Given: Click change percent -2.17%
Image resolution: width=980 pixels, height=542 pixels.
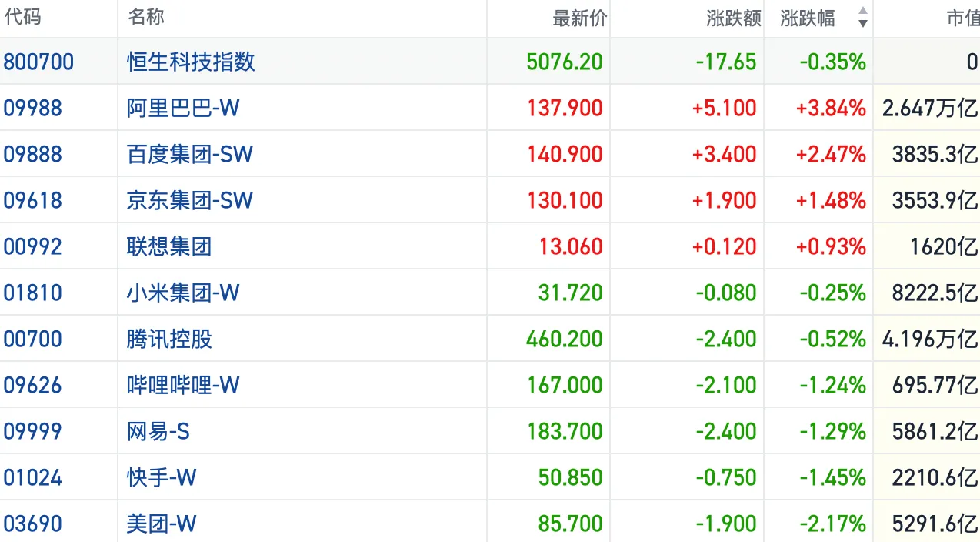Looking at the screenshot, I should [833, 524].
